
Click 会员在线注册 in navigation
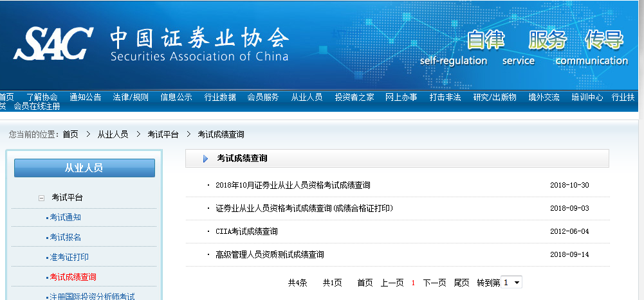(x=37, y=107)
